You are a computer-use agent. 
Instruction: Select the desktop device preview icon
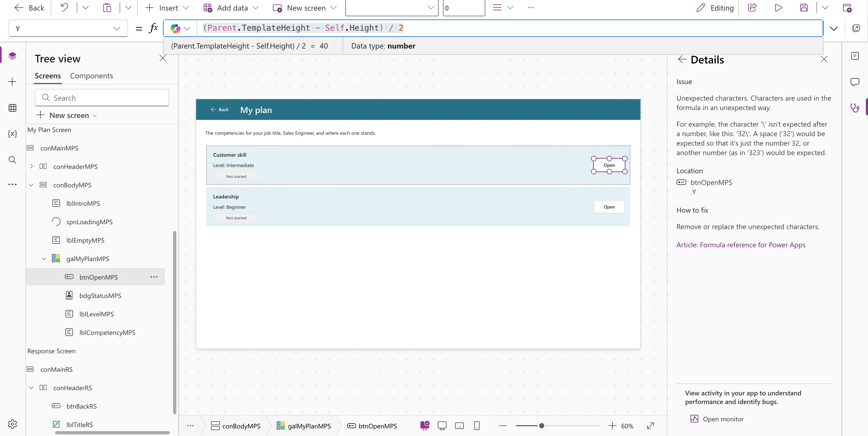point(442,426)
